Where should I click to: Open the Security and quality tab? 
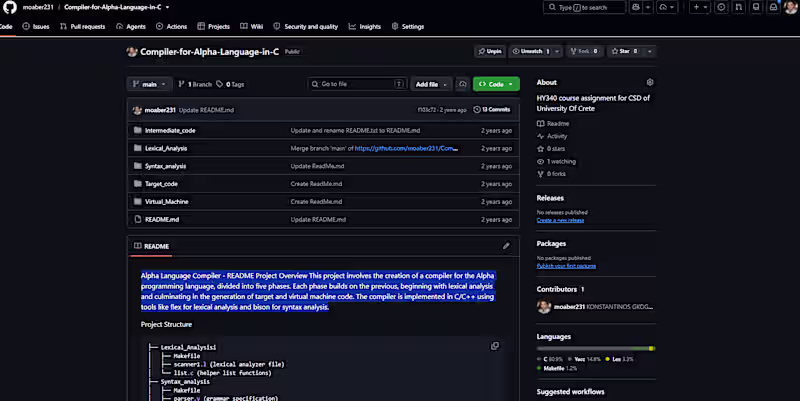[x=306, y=27]
